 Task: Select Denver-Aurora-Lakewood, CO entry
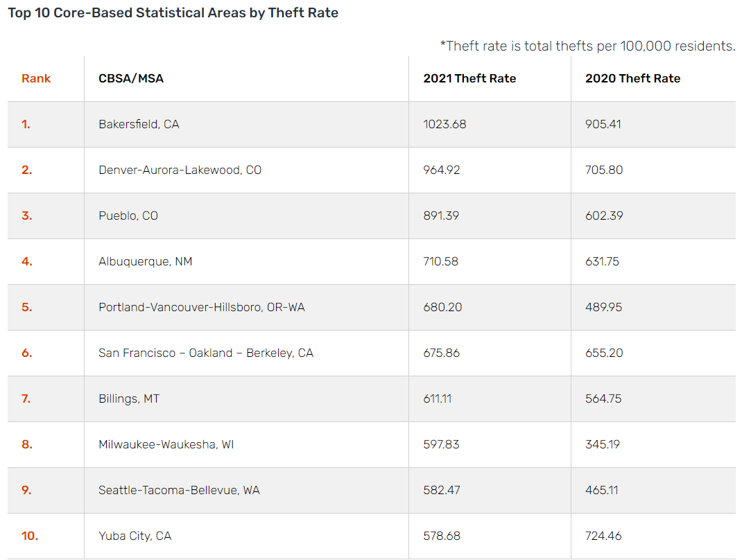pos(180,170)
